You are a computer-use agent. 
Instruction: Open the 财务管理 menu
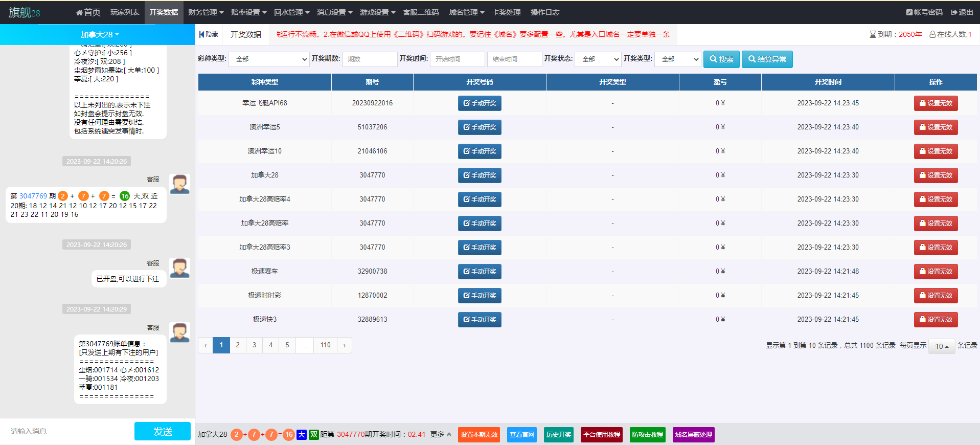pos(206,12)
